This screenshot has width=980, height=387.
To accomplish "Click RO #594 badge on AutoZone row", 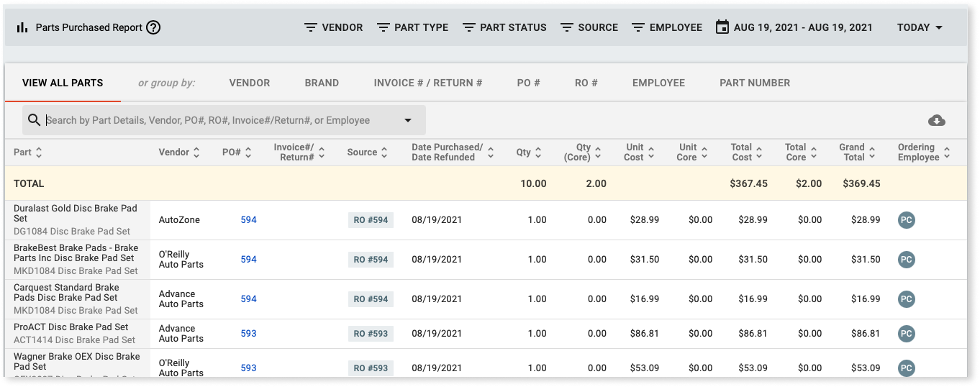I will pyautogui.click(x=371, y=220).
